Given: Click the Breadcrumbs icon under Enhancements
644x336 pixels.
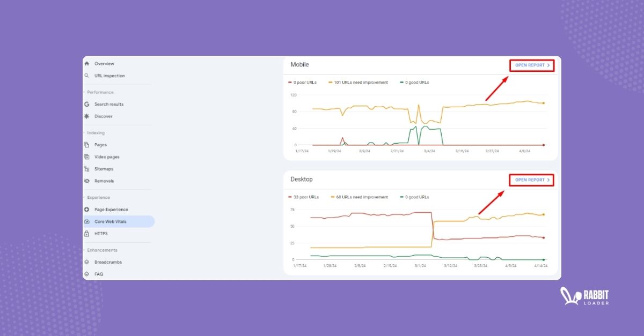Looking at the screenshot, I should (87, 262).
